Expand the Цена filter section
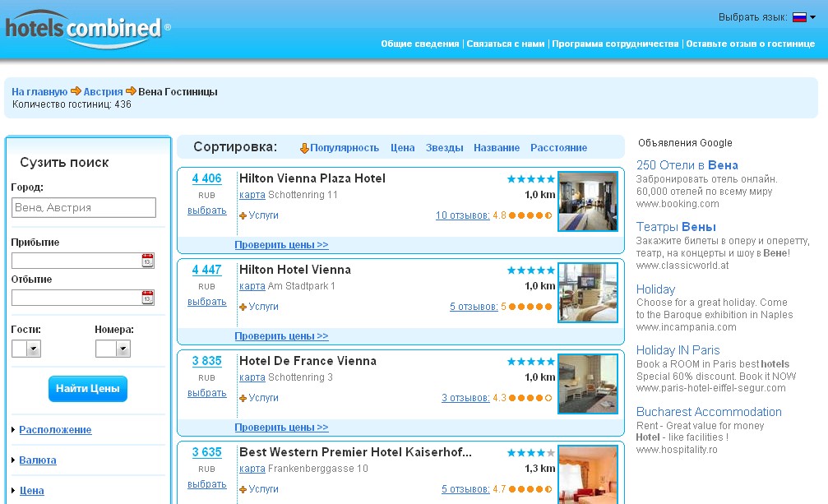This screenshot has width=828, height=504. point(32,491)
